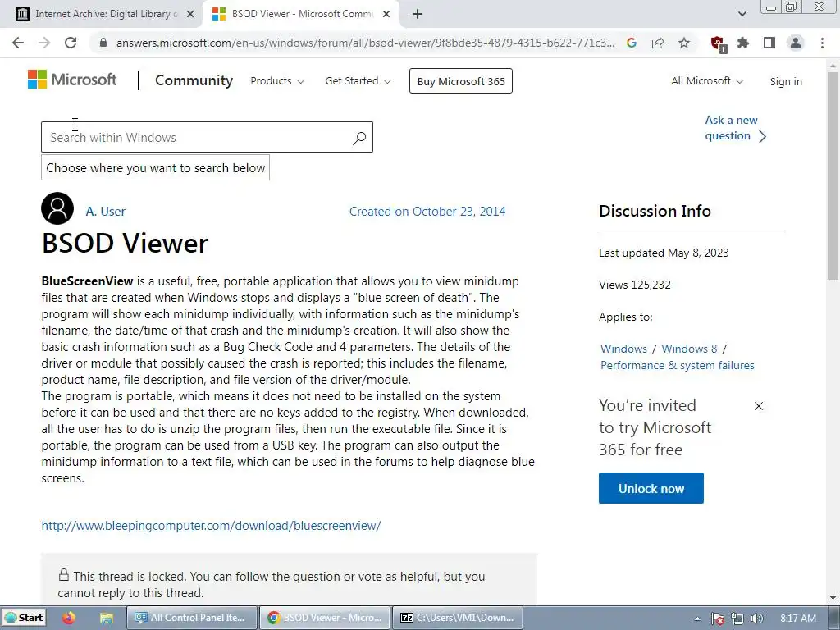Reload the current page
The image size is (840, 630).
click(71, 43)
